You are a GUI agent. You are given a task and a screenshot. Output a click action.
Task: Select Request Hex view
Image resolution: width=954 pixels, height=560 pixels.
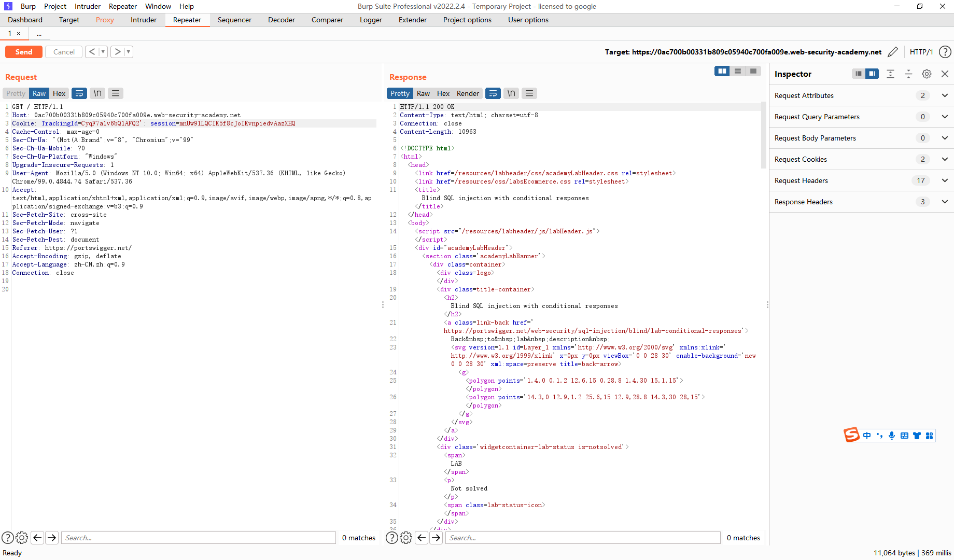tap(59, 93)
